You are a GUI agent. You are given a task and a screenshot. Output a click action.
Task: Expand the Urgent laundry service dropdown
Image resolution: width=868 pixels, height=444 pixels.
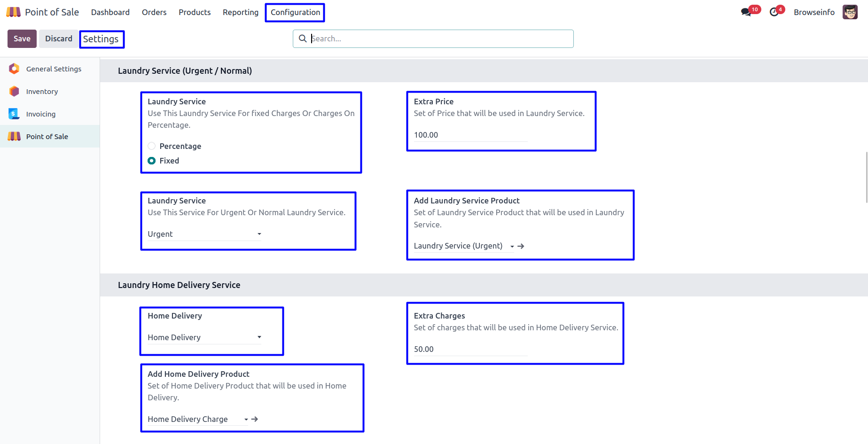[204, 234]
